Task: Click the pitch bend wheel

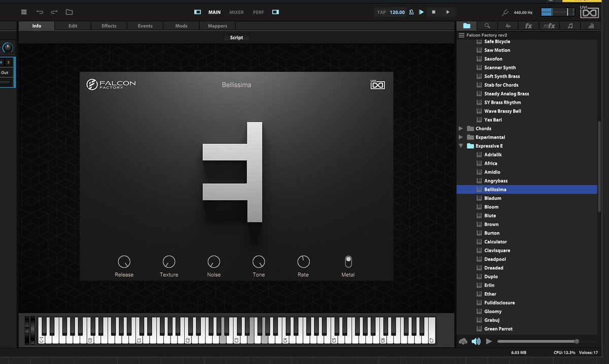Action: pyautogui.click(x=27, y=330)
